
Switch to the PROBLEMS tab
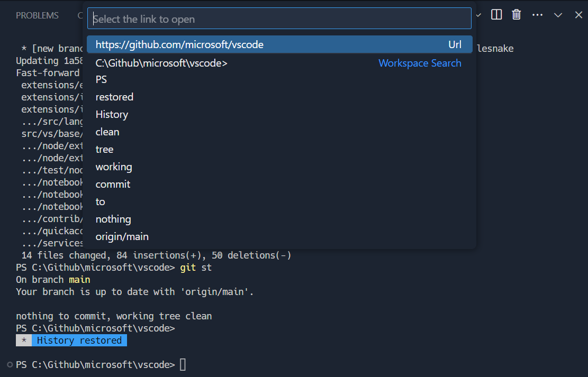click(37, 15)
